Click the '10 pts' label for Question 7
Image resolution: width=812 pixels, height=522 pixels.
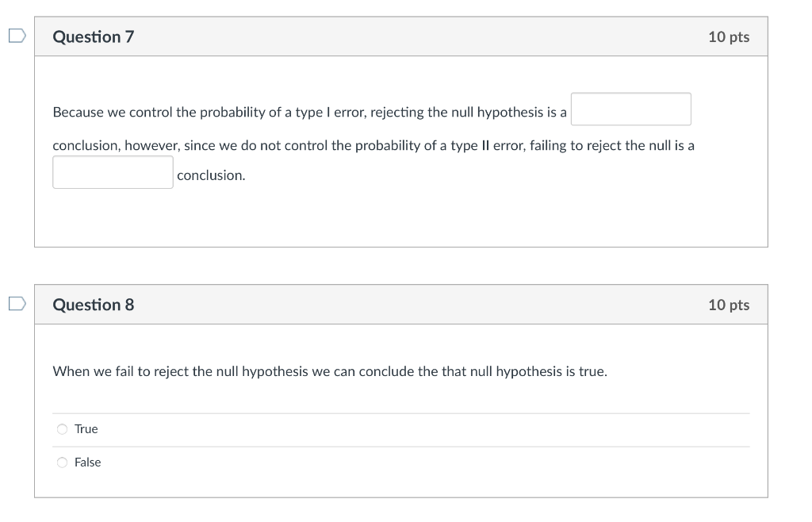(730, 36)
